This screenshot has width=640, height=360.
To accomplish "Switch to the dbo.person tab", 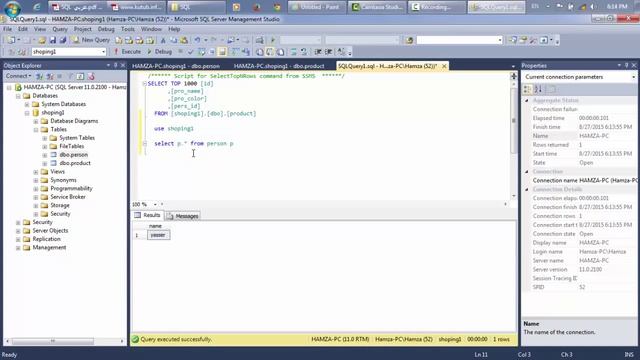I will click(x=176, y=66).
